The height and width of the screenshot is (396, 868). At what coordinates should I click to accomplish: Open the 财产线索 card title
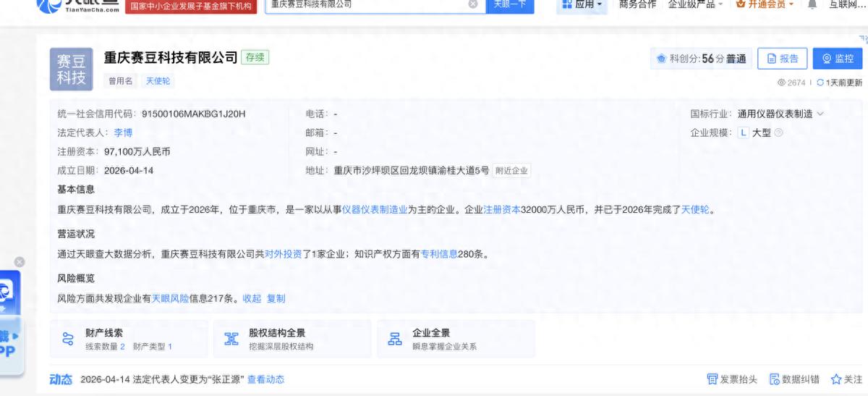(x=104, y=333)
